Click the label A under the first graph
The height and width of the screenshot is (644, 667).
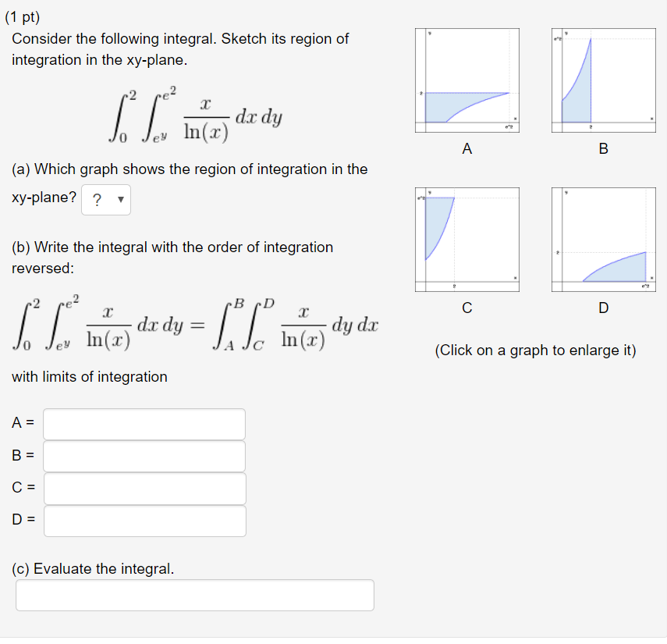(x=467, y=149)
